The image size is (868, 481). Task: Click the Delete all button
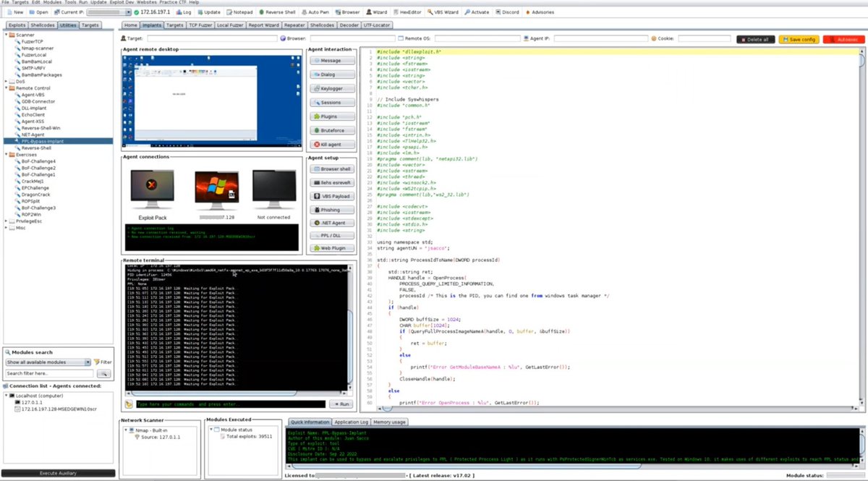(756, 39)
